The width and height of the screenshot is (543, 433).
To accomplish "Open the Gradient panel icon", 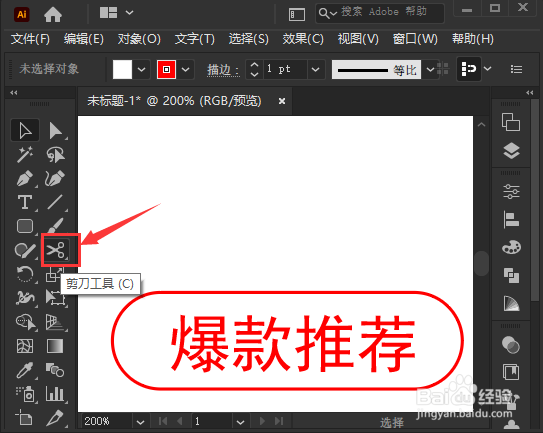I will point(511,303).
